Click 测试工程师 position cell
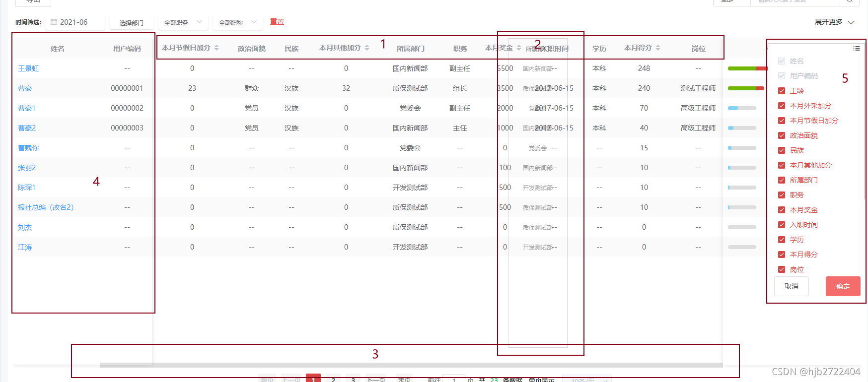This screenshot has width=868, height=382. [x=698, y=88]
